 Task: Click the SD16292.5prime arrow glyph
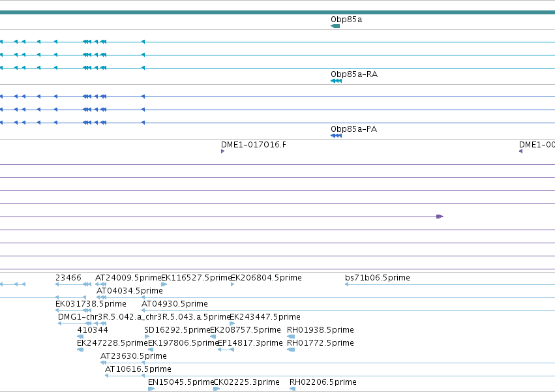(x=147, y=337)
